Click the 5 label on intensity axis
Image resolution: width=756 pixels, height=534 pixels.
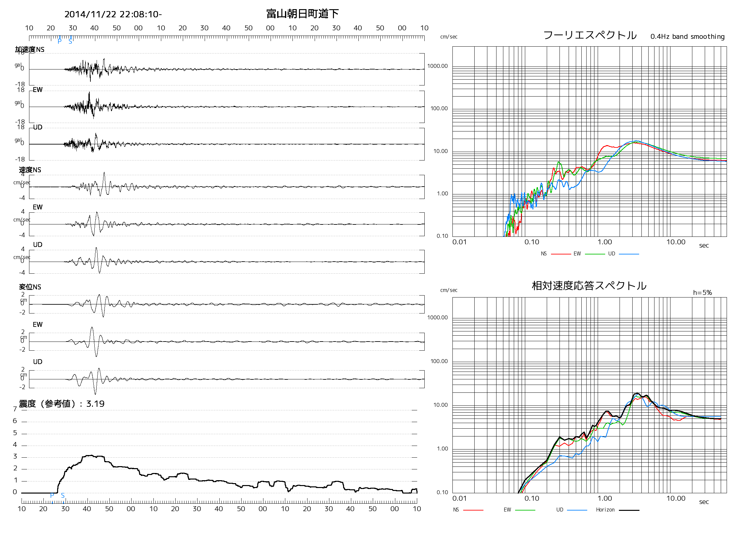click(15, 433)
